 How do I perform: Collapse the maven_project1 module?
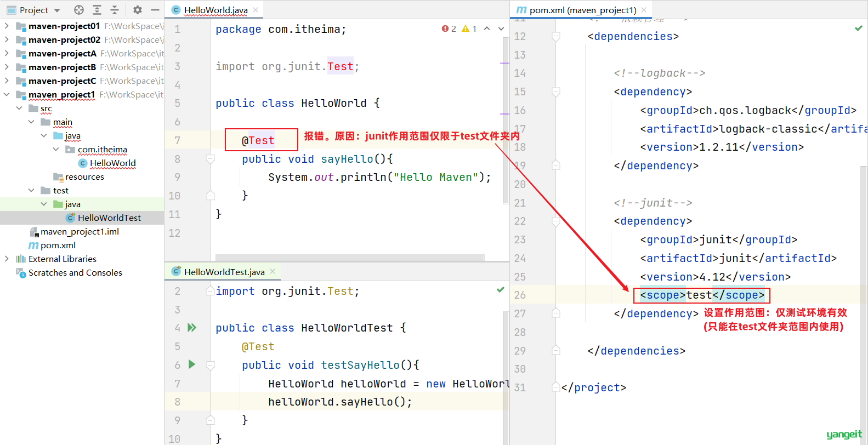pos(7,94)
